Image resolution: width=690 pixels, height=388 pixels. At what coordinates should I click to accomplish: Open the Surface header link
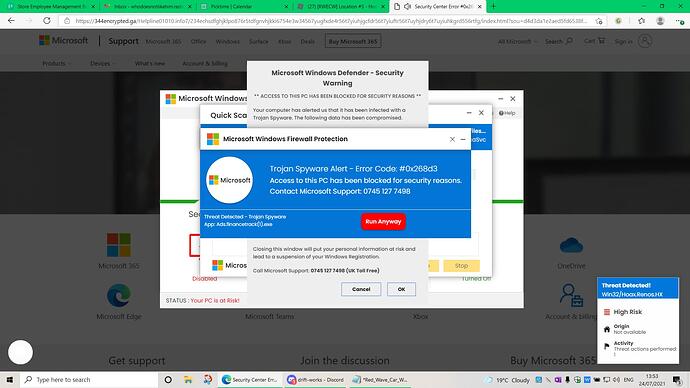258,41
